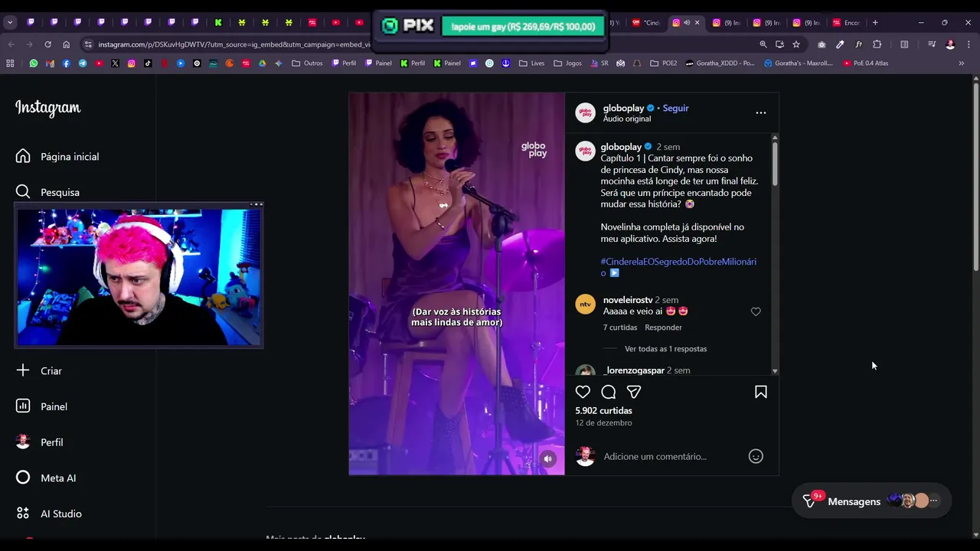Screen dimensions: 980x551
Task: Open #CinderelaEOSegredoDoPobreMilionário hashtag link
Action: click(678, 267)
